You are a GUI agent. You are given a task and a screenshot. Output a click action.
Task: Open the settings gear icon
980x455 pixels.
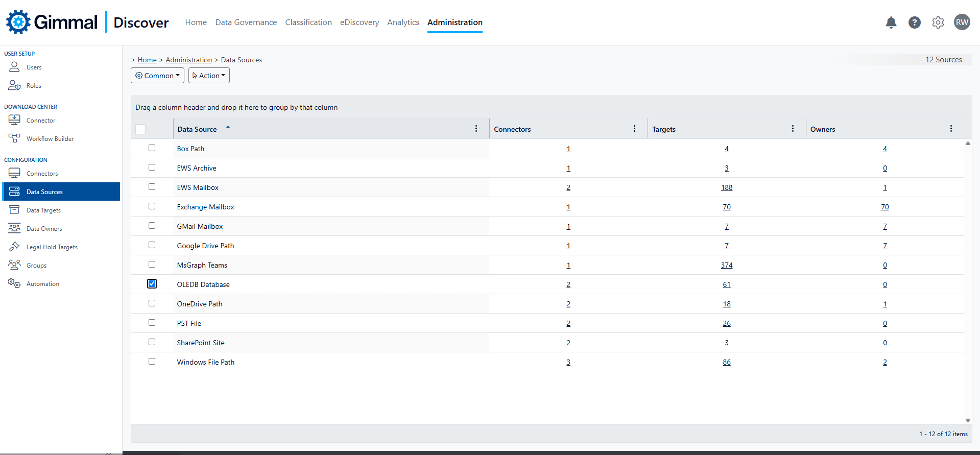938,22
